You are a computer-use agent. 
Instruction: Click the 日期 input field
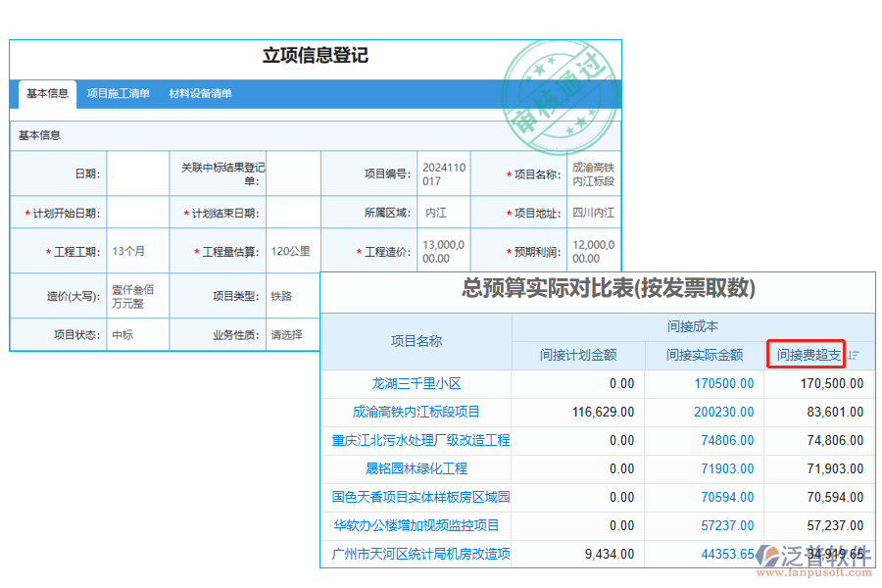(137, 173)
